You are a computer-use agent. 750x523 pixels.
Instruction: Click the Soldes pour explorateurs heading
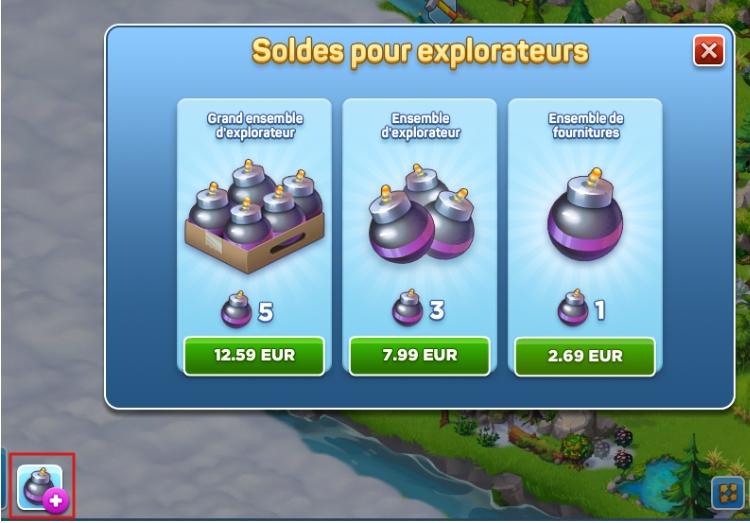(x=420, y=52)
